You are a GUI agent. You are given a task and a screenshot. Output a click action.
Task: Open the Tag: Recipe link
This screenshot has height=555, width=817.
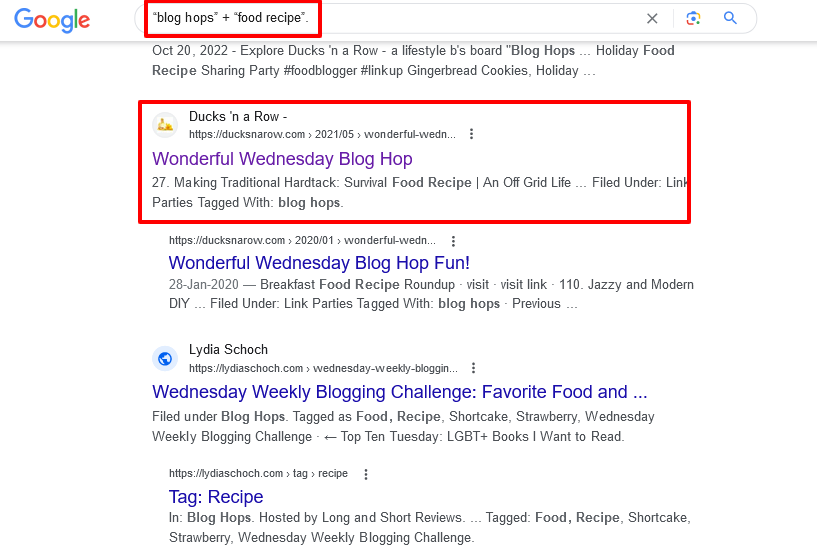coord(215,497)
